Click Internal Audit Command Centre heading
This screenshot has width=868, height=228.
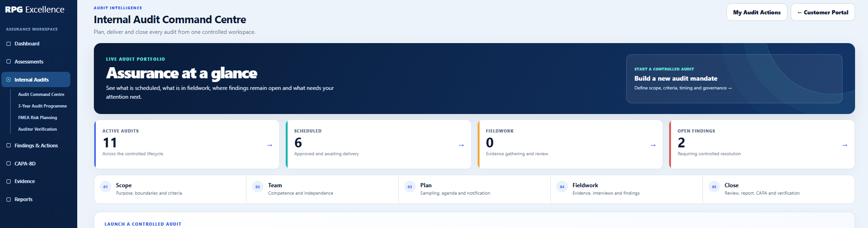(170, 19)
